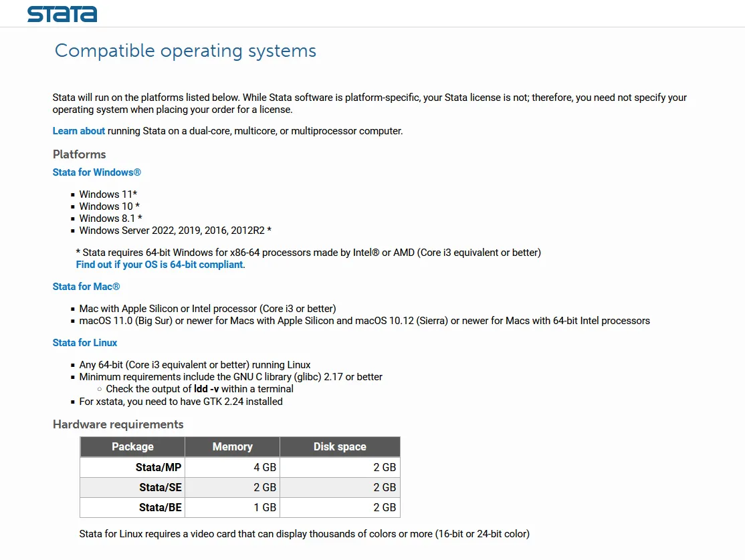Click the Stata logo
Viewport: 745px width, 560px height.
click(x=62, y=14)
